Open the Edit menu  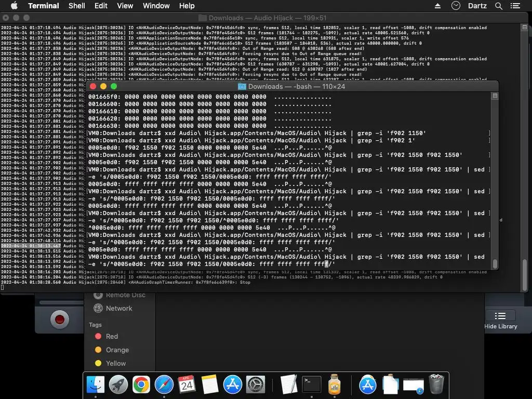(x=101, y=6)
